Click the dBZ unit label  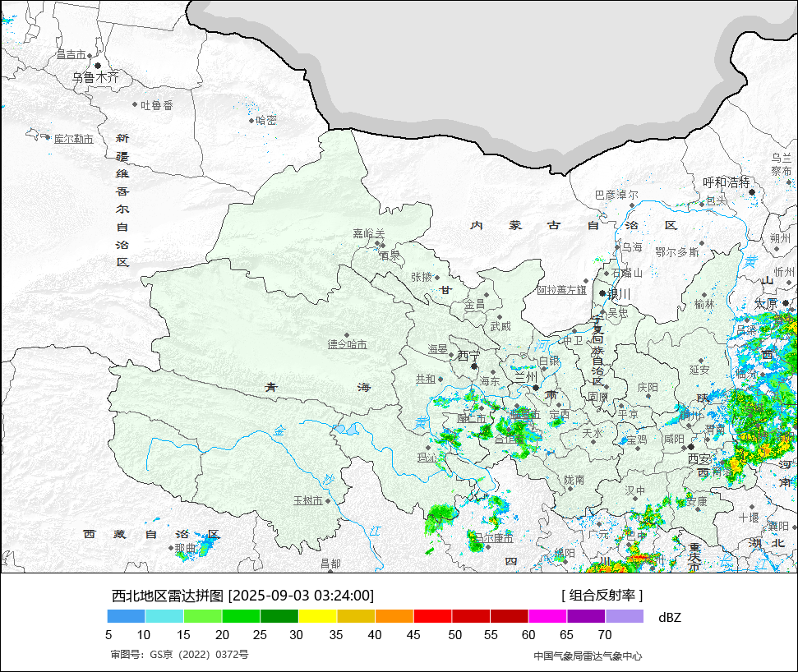669,618
